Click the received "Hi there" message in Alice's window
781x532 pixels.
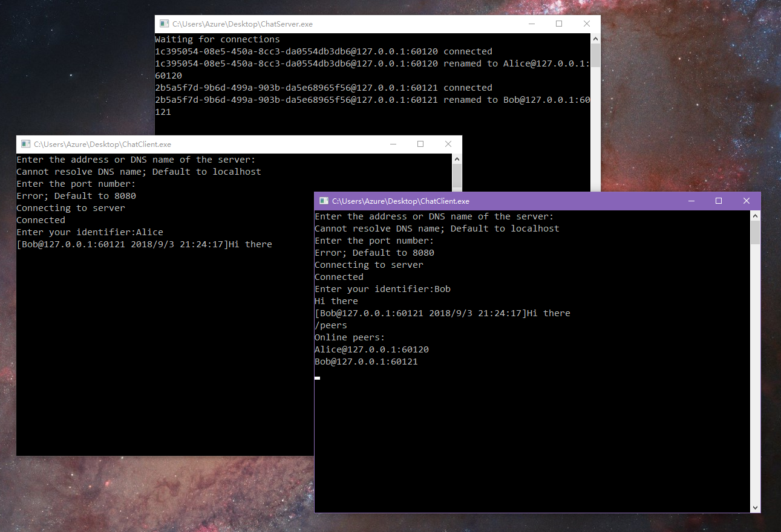[x=145, y=244]
